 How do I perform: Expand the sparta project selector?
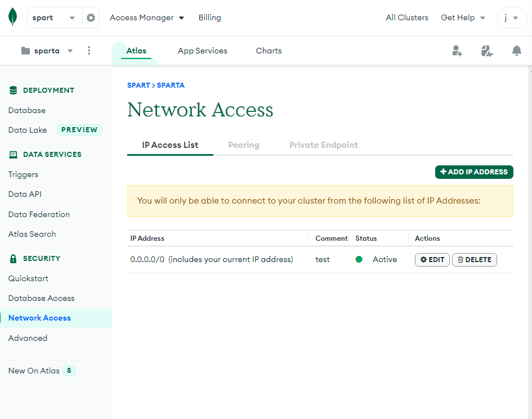coord(47,51)
